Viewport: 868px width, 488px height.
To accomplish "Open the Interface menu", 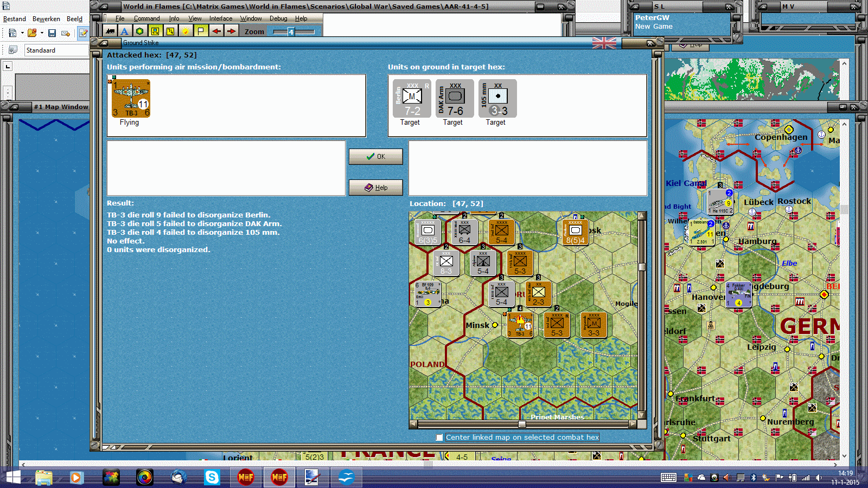I will [x=221, y=18].
